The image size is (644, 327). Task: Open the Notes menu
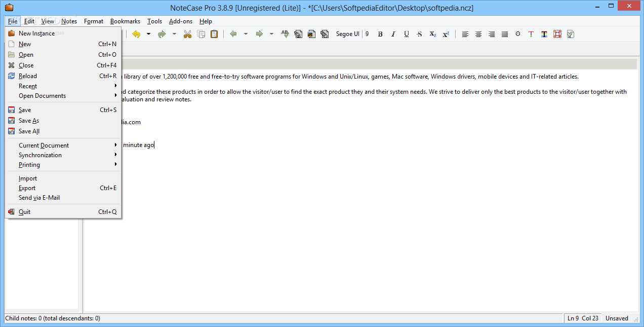(x=69, y=21)
